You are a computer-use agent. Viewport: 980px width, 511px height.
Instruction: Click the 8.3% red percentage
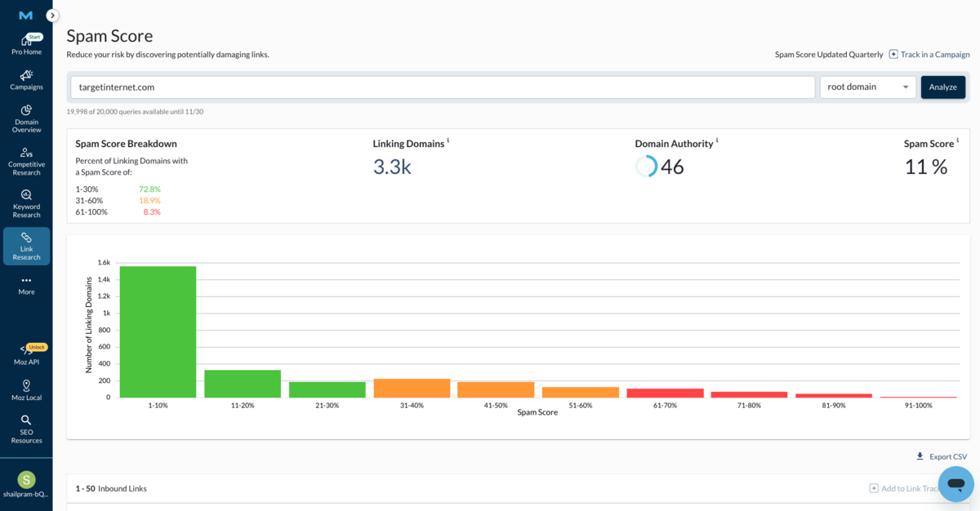(152, 212)
